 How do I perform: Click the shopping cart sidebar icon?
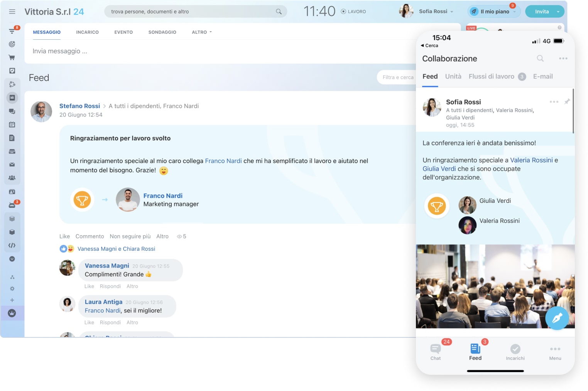(12, 57)
